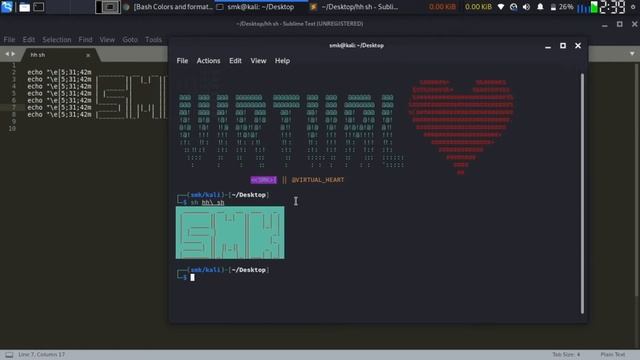Image resolution: width=640 pixels, height=360 pixels.
Task: Open Sublime Text Selection menu
Action: click(x=57, y=40)
